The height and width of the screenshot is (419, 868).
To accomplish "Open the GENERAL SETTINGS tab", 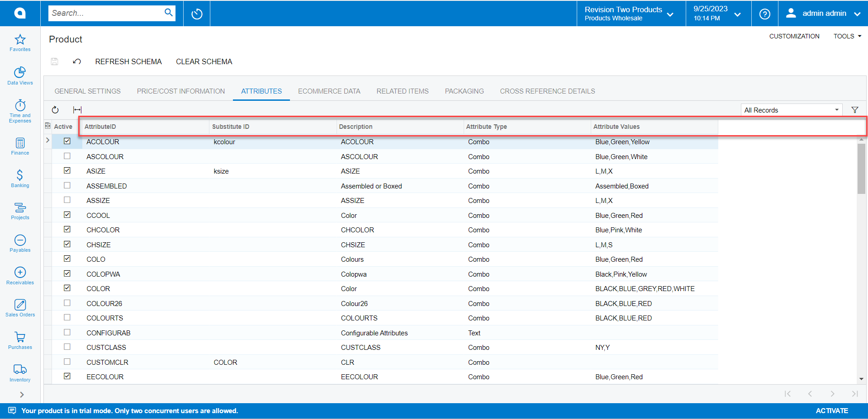I will point(87,91).
